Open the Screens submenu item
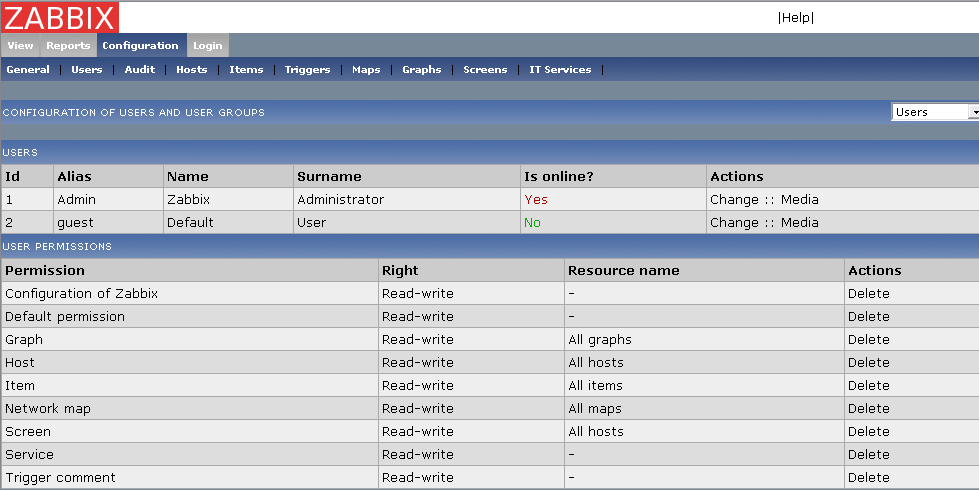 tap(485, 70)
